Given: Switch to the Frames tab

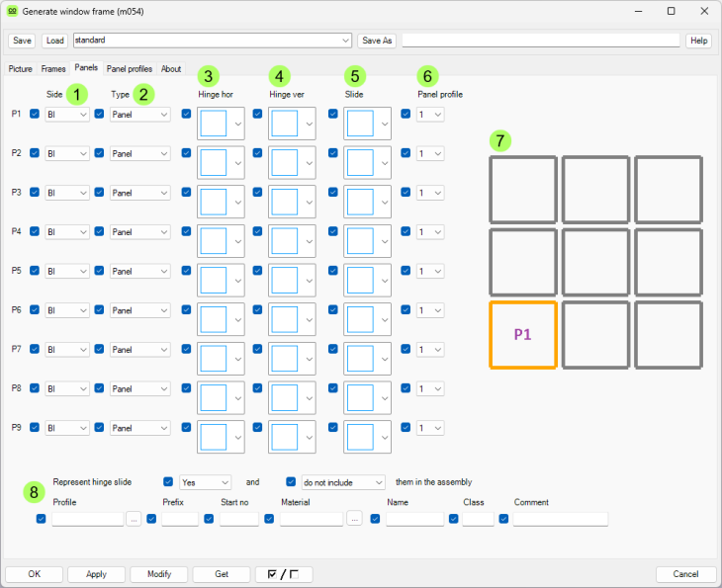Looking at the screenshot, I should [x=53, y=68].
